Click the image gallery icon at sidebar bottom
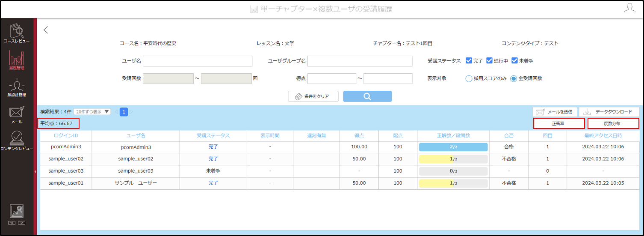This screenshot has height=236, width=644. [17, 211]
